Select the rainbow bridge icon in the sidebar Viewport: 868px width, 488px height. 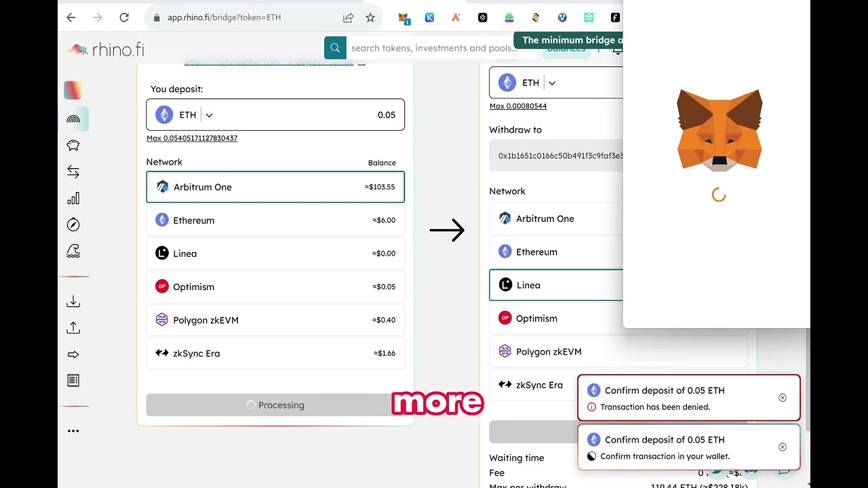point(73,119)
